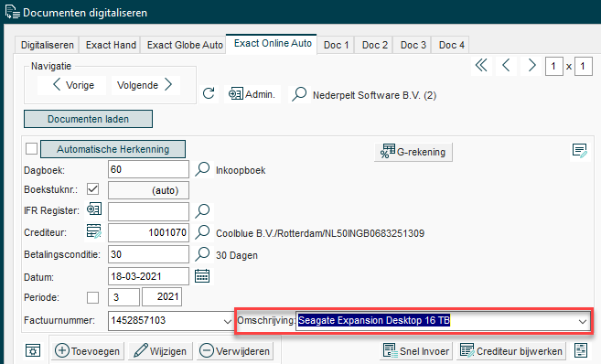Click the settings window icon beside Toevoegen
The height and width of the screenshot is (364, 601).
[33, 350]
